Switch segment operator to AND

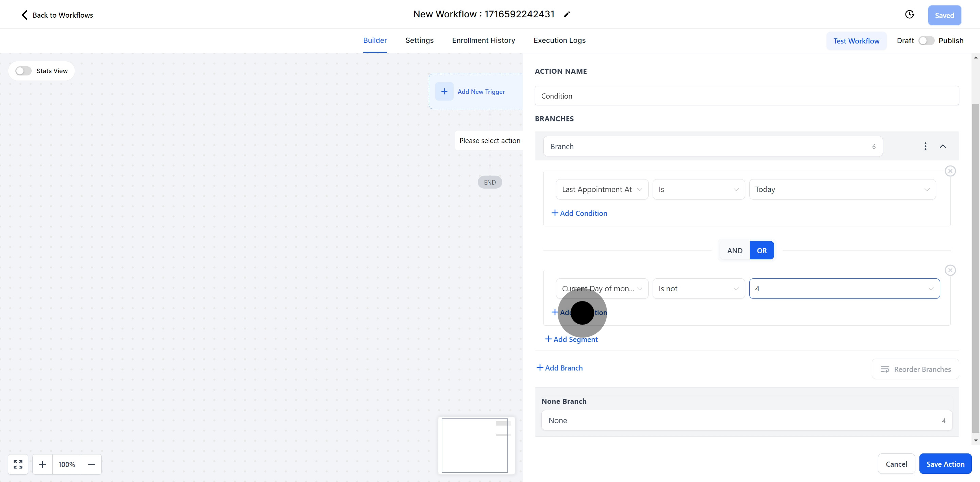[x=734, y=251]
